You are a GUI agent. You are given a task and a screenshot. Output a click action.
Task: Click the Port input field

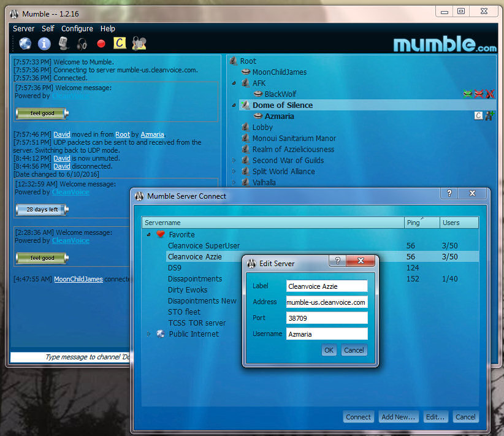(x=327, y=318)
